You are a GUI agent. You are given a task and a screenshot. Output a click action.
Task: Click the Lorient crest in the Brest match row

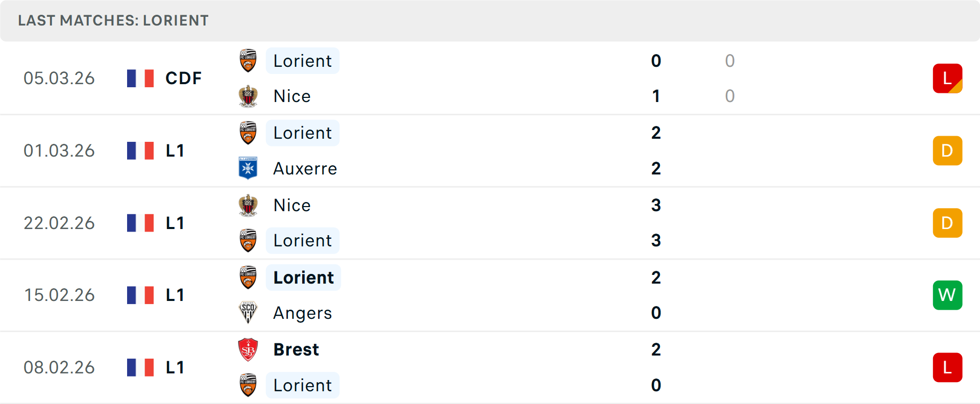248,385
